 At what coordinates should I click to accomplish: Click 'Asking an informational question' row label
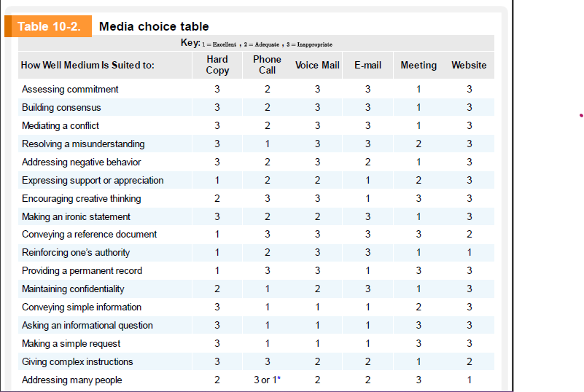(x=87, y=326)
